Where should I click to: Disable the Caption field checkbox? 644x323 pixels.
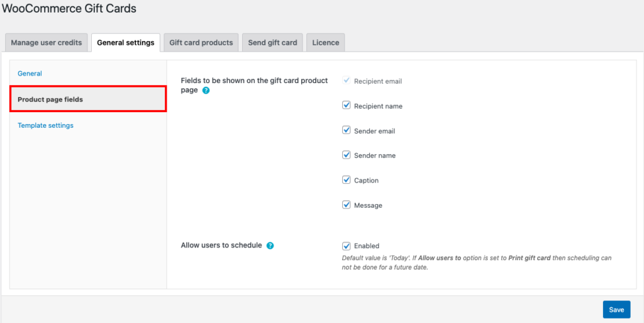tap(346, 179)
